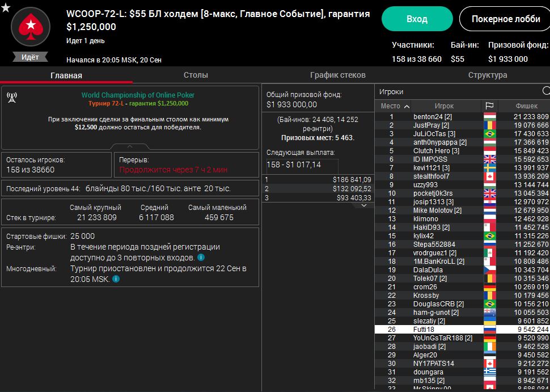The image size is (550, 392).
Task: Select player row HakiD93 [2]
Action: pos(462,227)
